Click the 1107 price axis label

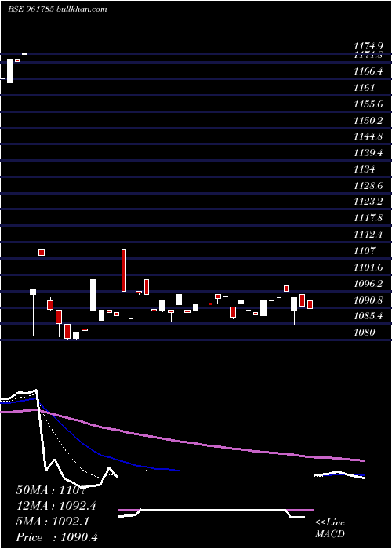(x=364, y=250)
